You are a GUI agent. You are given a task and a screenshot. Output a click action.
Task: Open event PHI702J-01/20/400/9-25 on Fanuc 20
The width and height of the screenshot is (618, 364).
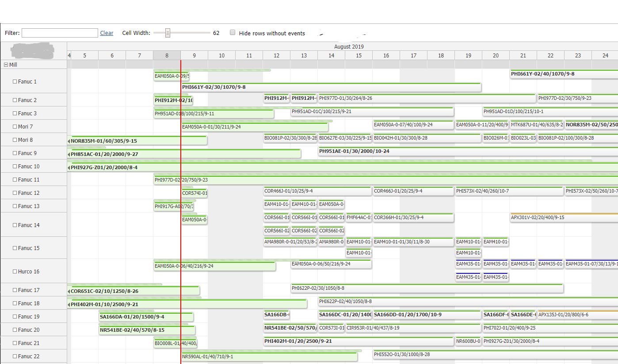tap(550, 328)
